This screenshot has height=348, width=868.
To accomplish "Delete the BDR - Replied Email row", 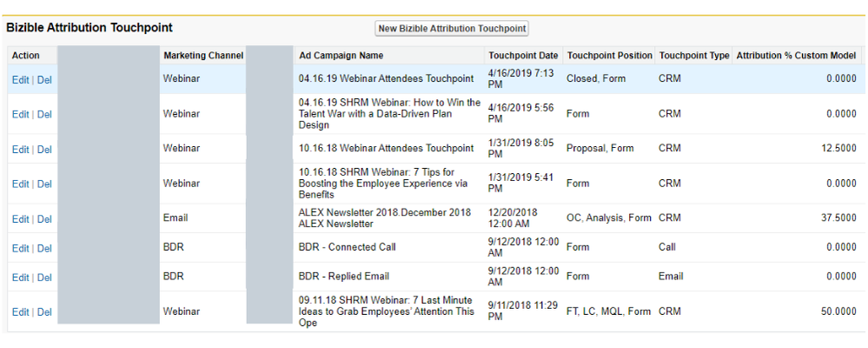I will point(44,278).
